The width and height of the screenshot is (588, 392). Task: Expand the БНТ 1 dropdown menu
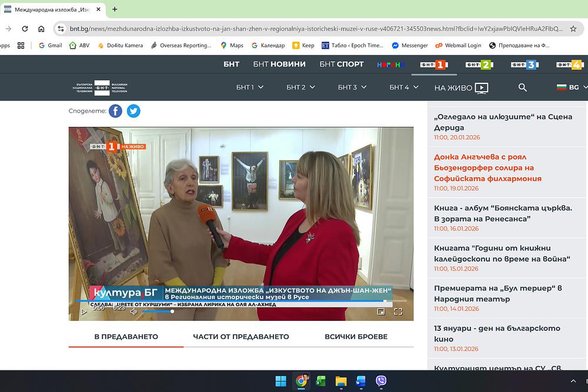[250, 88]
